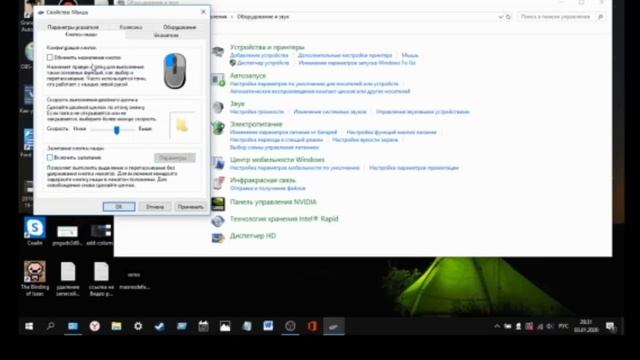The height and width of the screenshot is (360, 640).
Task: Open Отправка и получение файлов link
Action: point(268,188)
